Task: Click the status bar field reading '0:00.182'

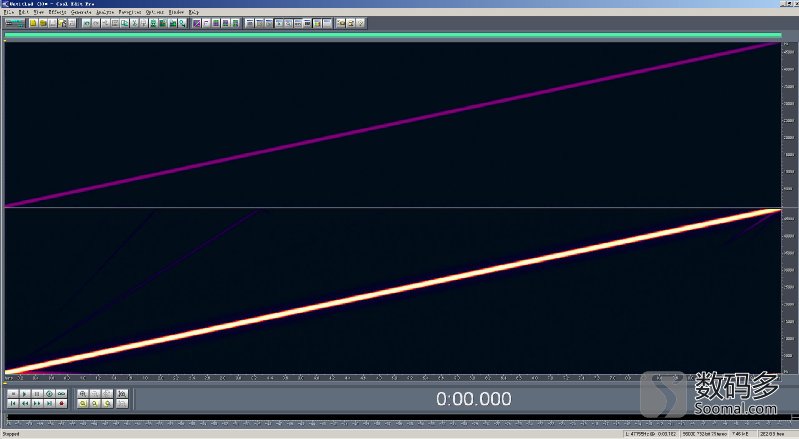Action: tap(652, 434)
